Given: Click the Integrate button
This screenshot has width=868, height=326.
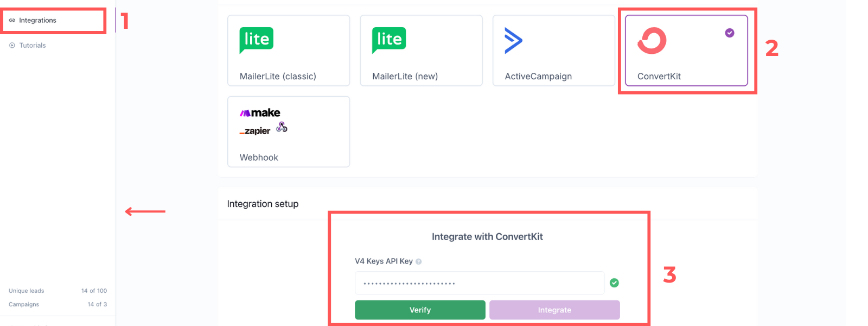Looking at the screenshot, I should coord(554,310).
